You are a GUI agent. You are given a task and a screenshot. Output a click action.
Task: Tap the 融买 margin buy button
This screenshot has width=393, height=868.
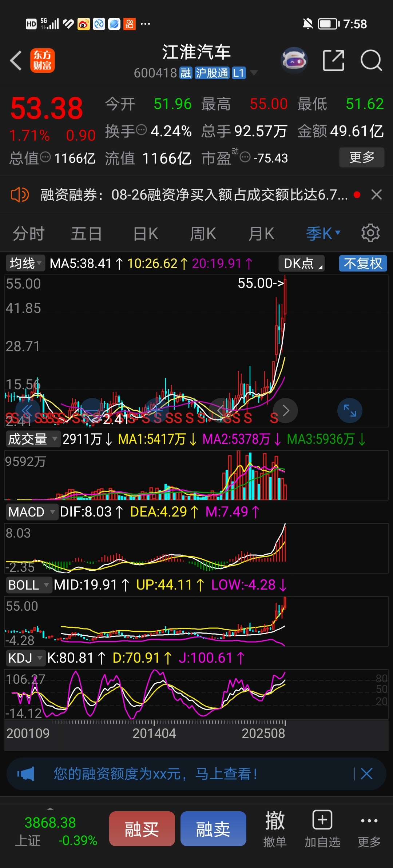(142, 829)
